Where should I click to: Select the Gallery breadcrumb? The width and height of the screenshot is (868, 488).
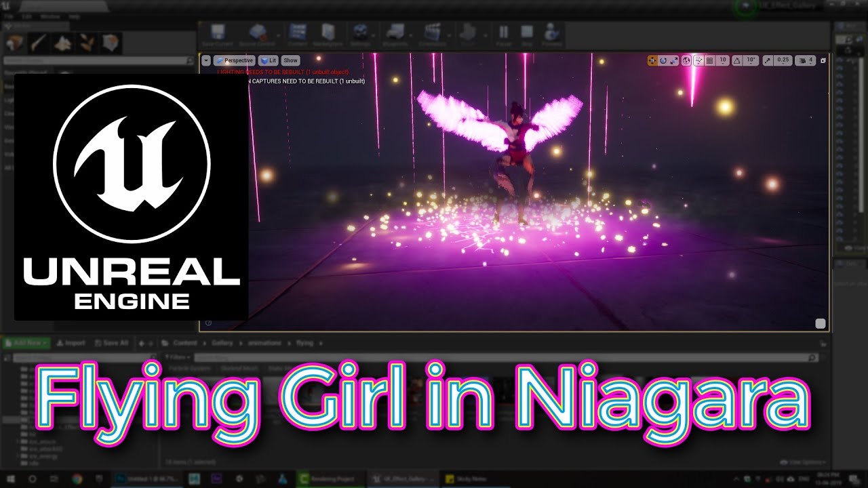click(x=222, y=343)
